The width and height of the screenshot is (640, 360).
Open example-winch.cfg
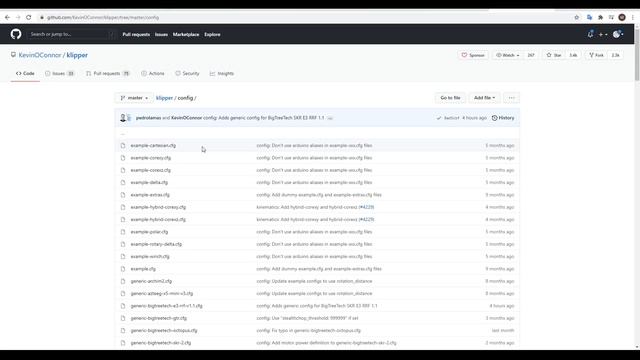coord(150,256)
